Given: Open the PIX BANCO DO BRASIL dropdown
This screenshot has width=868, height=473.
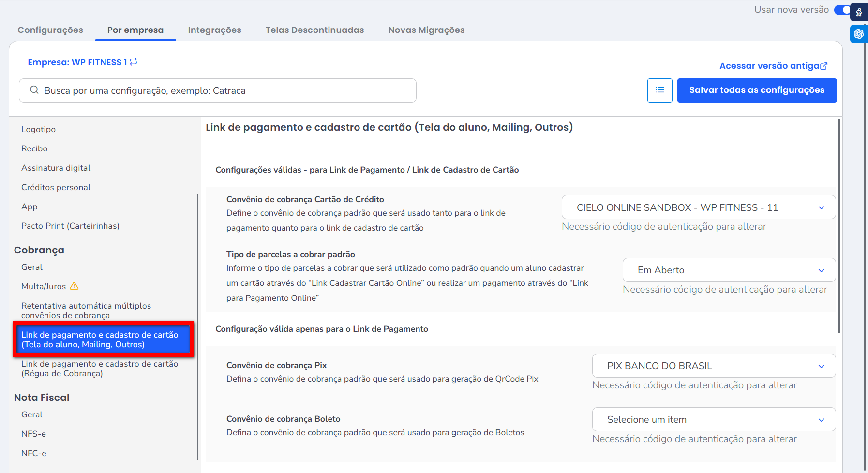Looking at the screenshot, I should point(714,366).
